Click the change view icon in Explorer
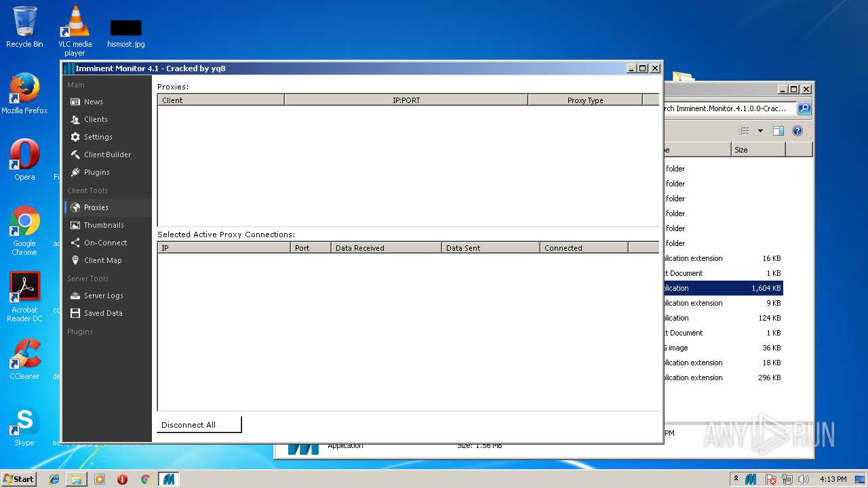The width and height of the screenshot is (868, 488). click(x=744, y=131)
